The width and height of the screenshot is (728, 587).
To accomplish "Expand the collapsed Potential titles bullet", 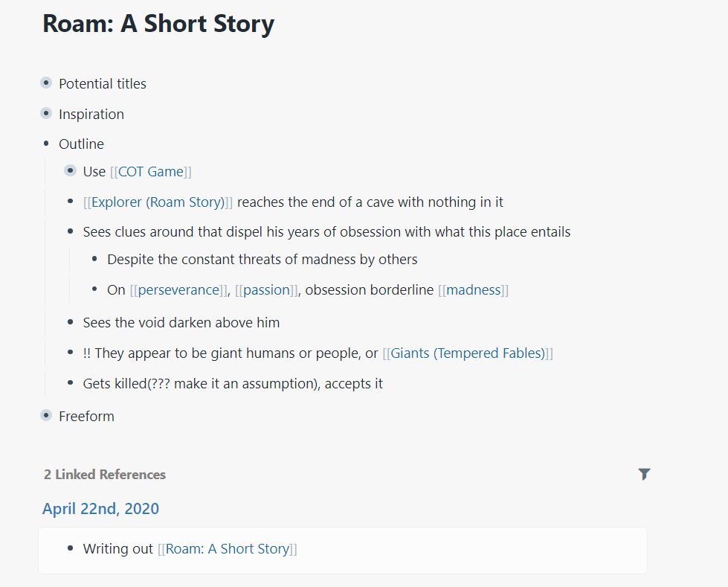I will [x=46, y=83].
